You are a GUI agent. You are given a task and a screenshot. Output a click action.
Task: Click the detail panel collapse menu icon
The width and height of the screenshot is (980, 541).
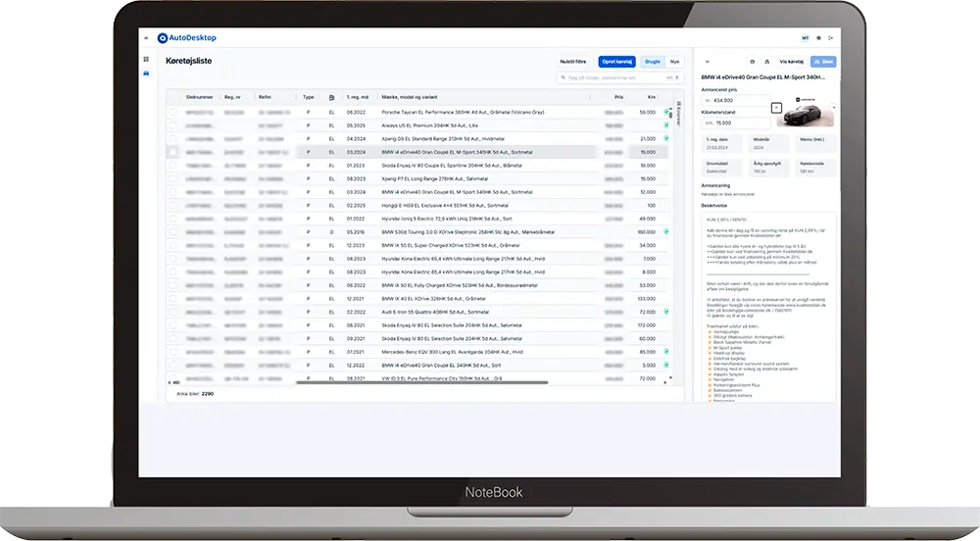(708, 62)
